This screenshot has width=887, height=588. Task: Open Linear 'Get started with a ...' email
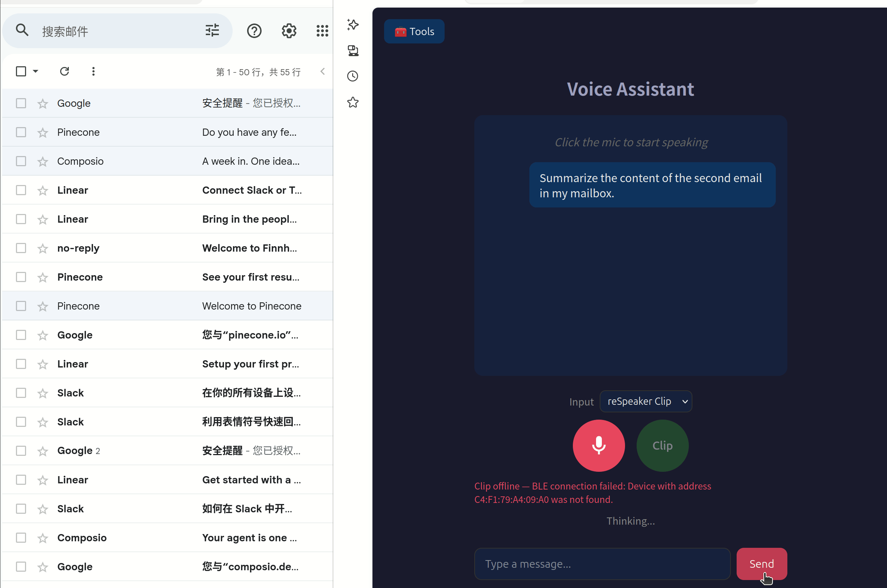[x=167, y=480]
